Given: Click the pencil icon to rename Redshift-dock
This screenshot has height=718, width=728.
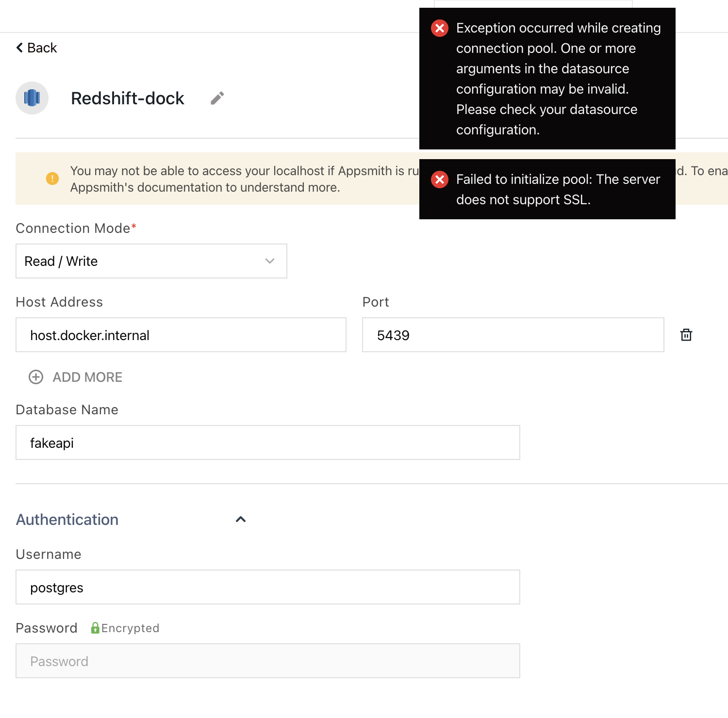Looking at the screenshot, I should 217,98.
